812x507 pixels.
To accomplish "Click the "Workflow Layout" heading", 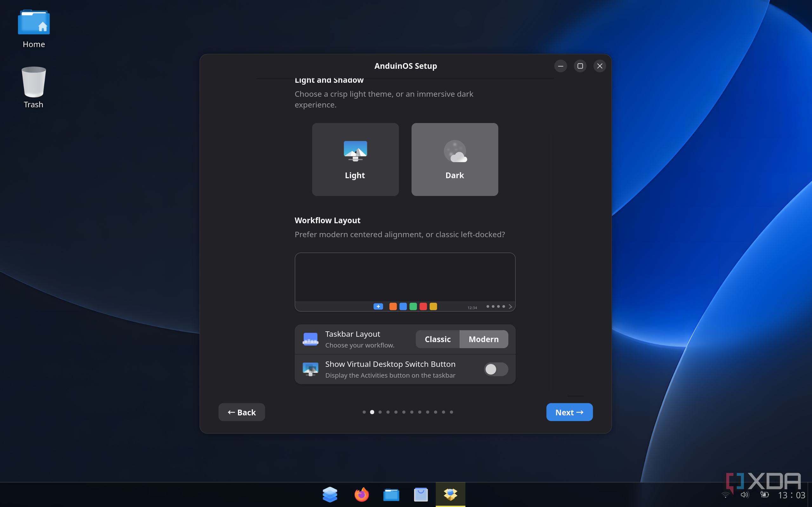I will (x=327, y=220).
